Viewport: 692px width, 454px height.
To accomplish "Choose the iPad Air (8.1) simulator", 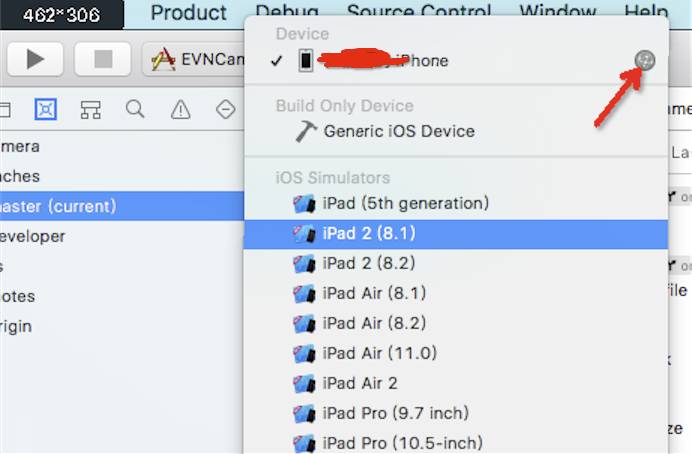I will [456, 293].
